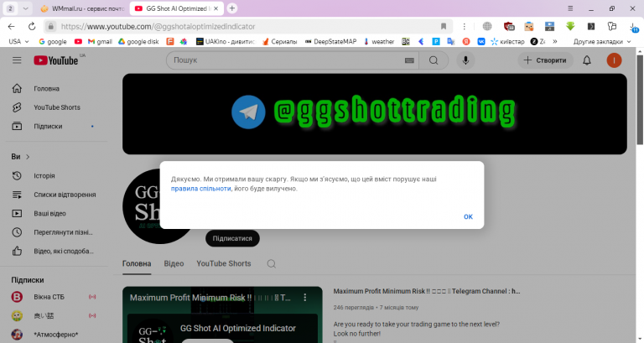Open the green download arrow extension
The height and width of the screenshot is (343, 644).
click(570, 26)
